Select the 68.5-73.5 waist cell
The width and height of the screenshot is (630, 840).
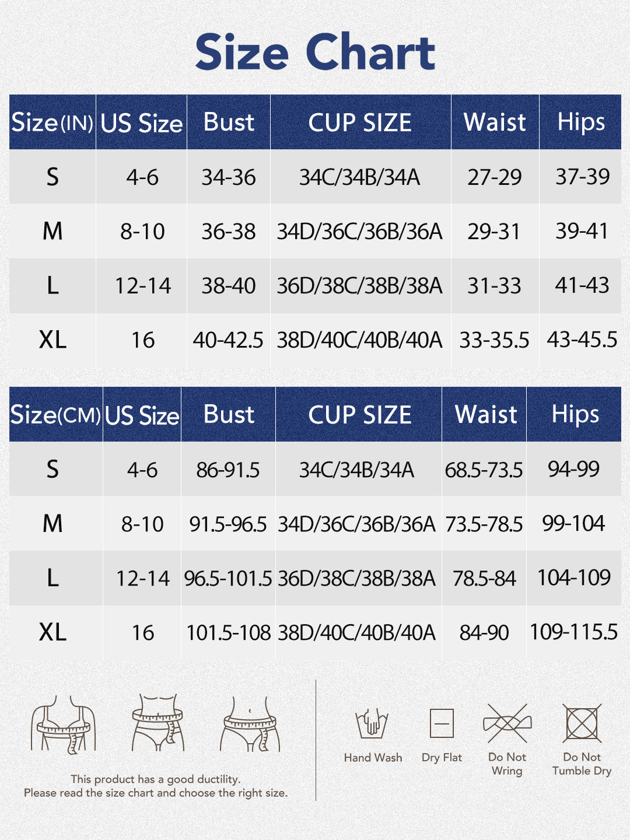[x=484, y=470]
